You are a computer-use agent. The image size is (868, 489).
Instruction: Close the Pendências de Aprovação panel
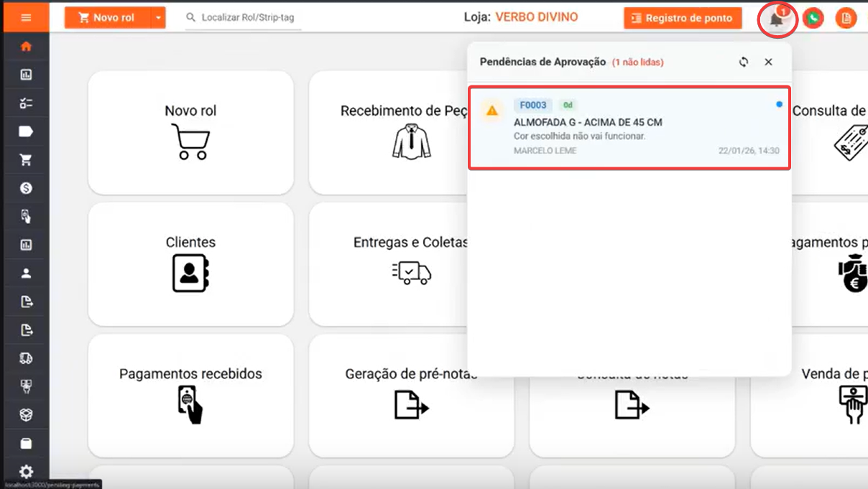point(768,62)
